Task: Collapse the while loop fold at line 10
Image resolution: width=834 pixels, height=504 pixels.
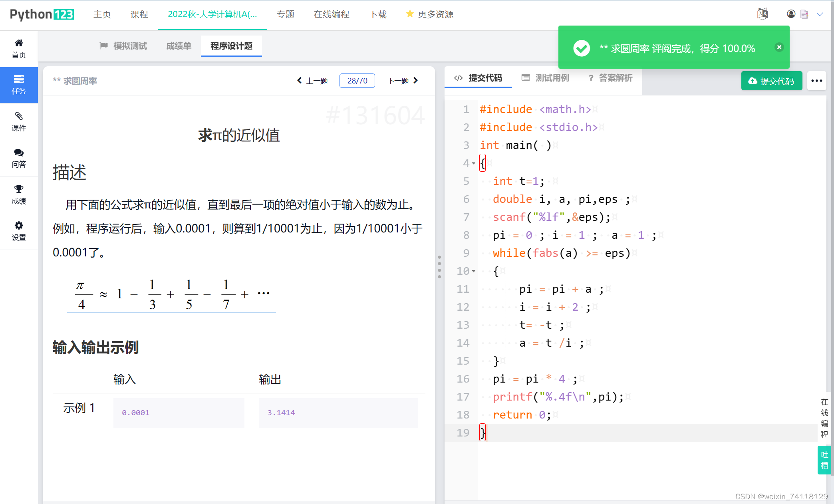Action: pos(474,271)
